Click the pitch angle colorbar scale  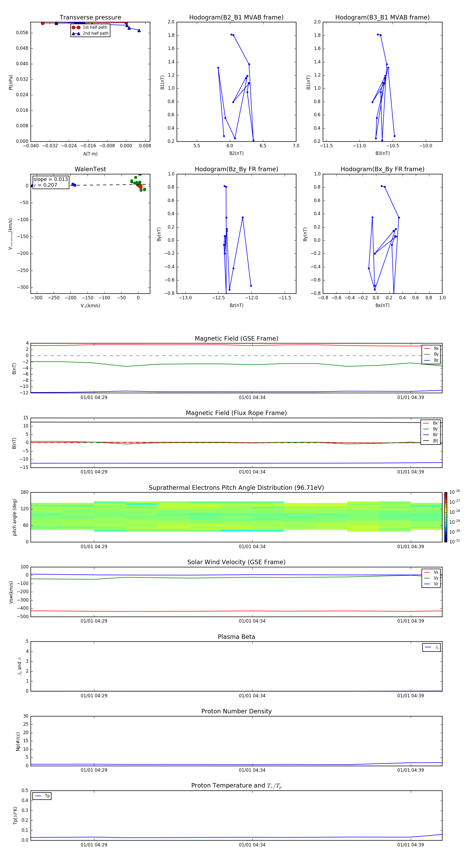446,517
